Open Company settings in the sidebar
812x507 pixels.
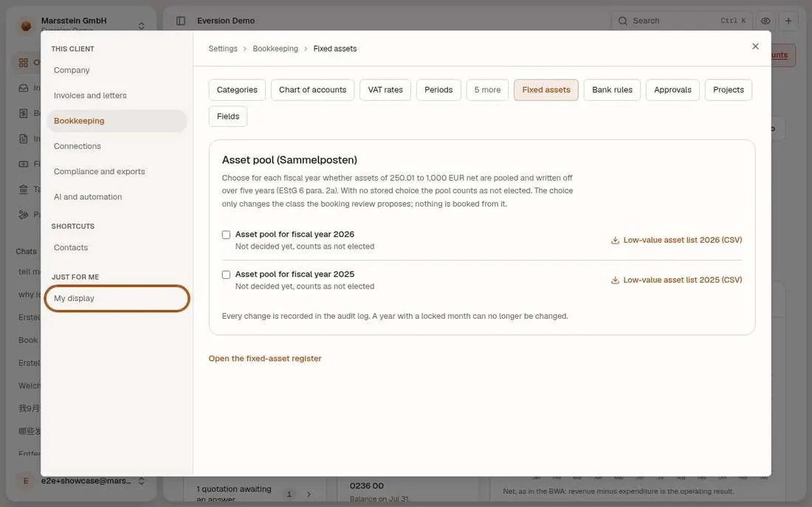click(117, 70)
